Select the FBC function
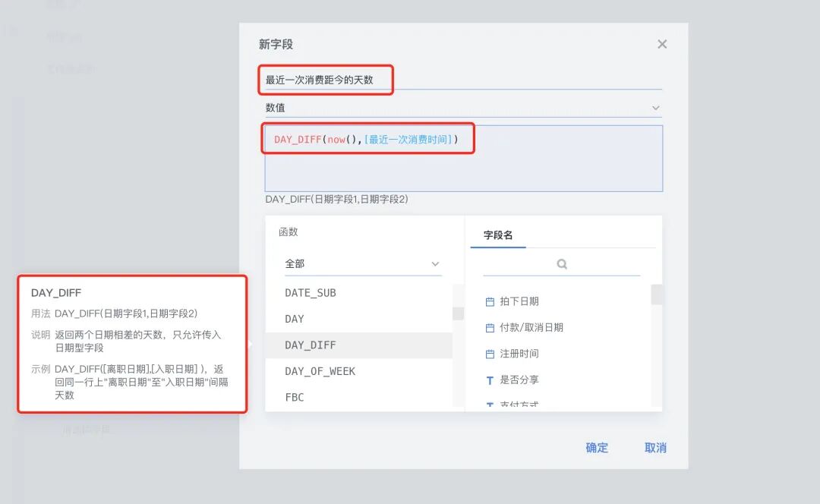Viewport: 820px width, 504px height. pyautogui.click(x=293, y=396)
